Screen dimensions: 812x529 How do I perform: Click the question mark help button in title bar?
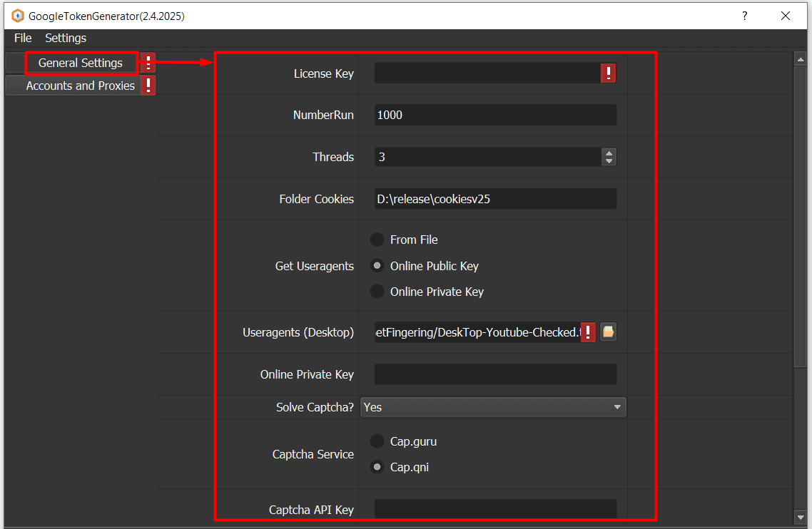(x=745, y=16)
